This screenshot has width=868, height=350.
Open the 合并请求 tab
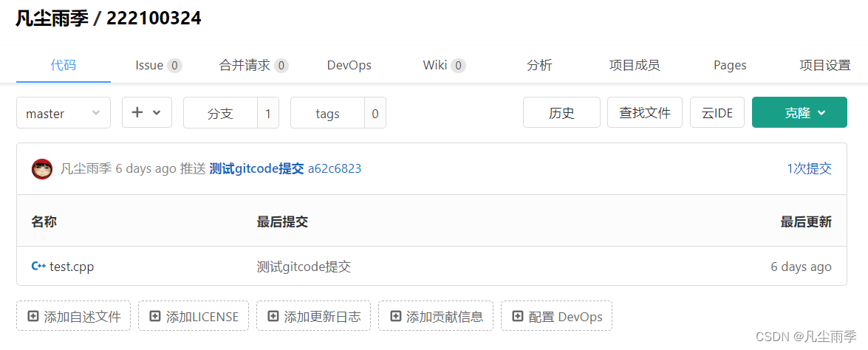253,65
